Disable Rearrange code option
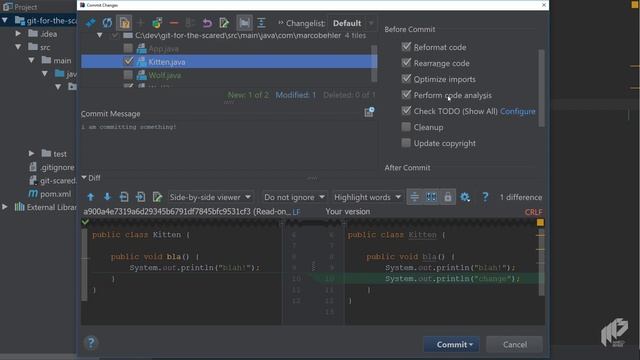This screenshot has width=640, height=360. pos(406,62)
